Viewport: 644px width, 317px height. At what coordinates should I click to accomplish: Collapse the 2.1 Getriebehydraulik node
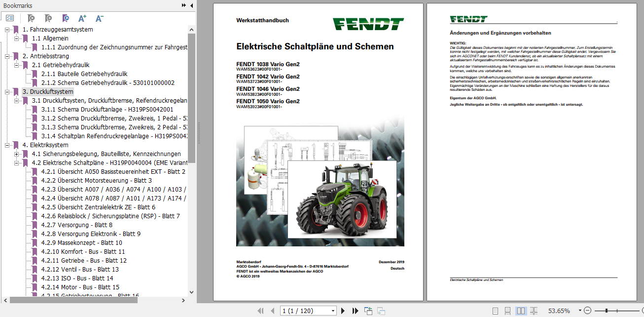coord(17,65)
